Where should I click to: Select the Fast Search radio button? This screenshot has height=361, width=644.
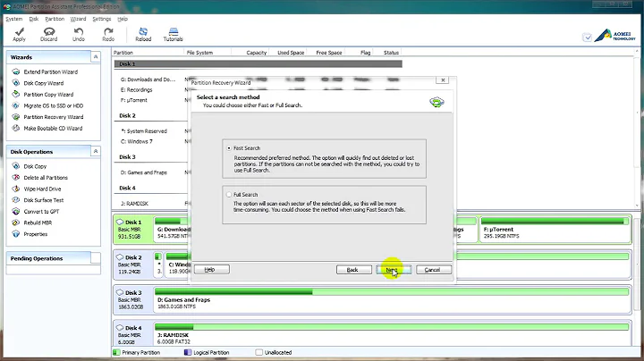click(x=229, y=148)
